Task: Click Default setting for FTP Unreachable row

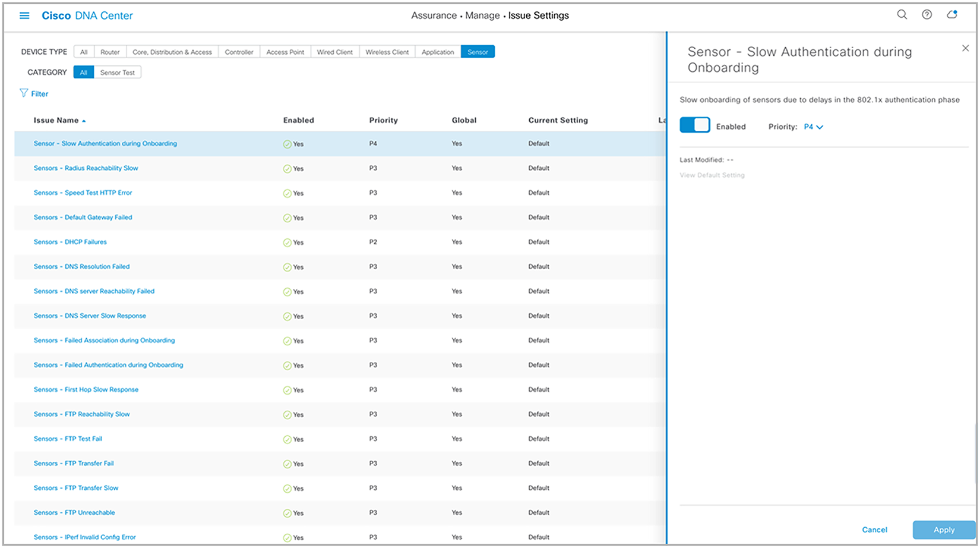Action: coord(539,512)
